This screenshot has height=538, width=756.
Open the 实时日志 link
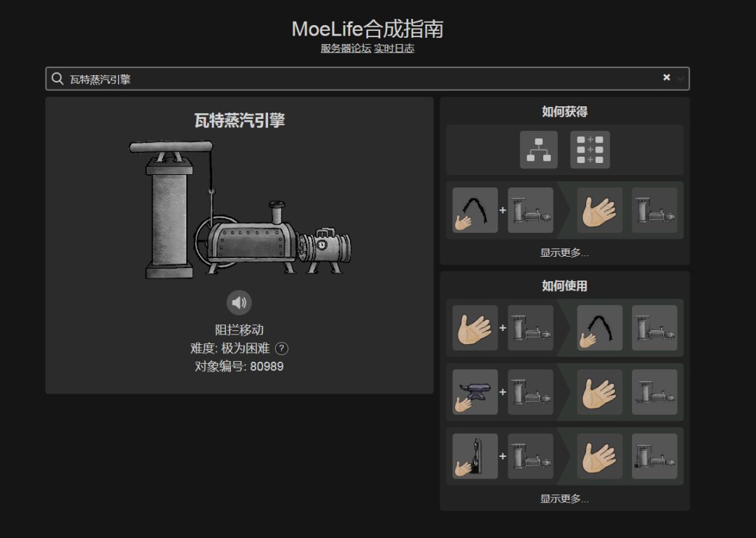(394, 48)
